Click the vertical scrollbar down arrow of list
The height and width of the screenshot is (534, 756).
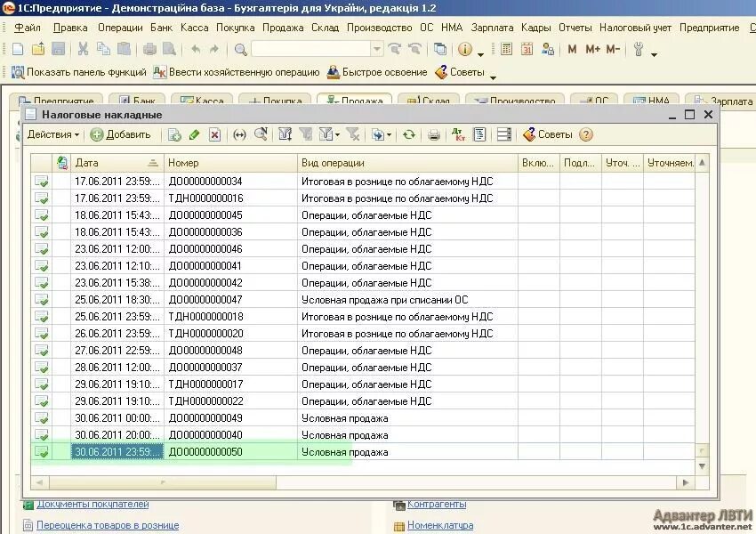tap(702, 466)
